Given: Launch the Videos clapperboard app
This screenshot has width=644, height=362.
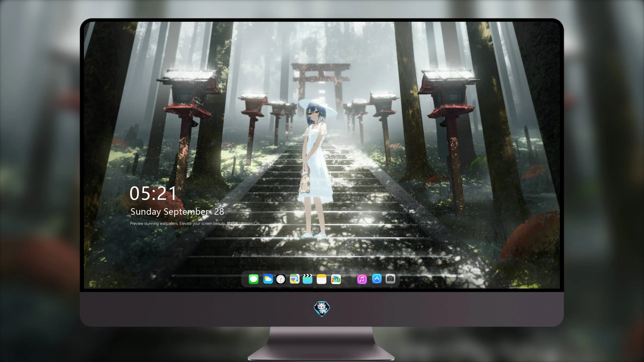Looking at the screenshot, I should (x=308, y=279).
